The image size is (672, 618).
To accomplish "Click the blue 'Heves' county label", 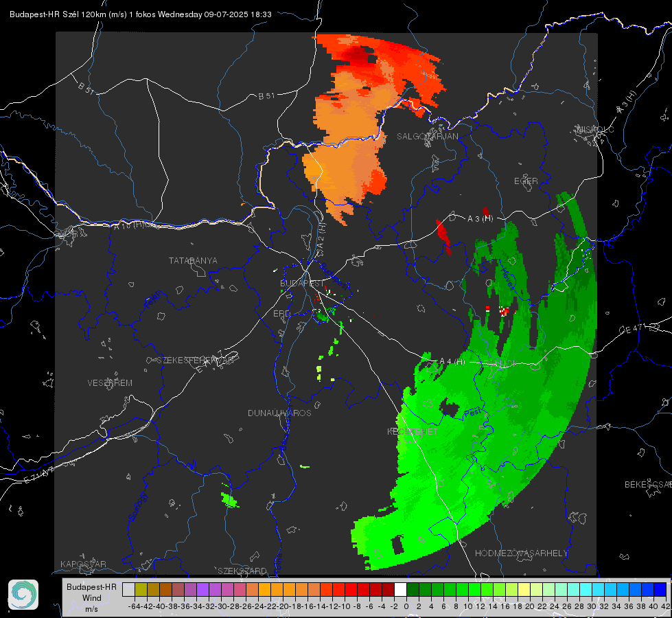I will [x=507, y=278].
